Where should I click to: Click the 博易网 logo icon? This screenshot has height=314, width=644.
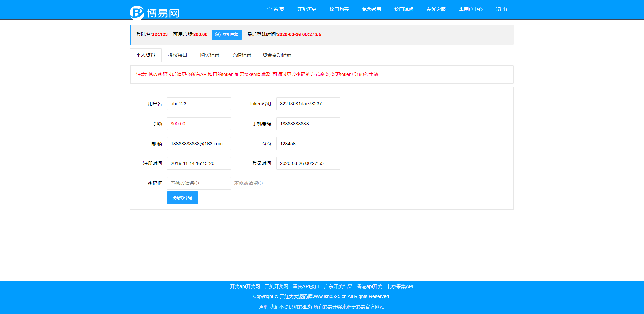[137, 12]
